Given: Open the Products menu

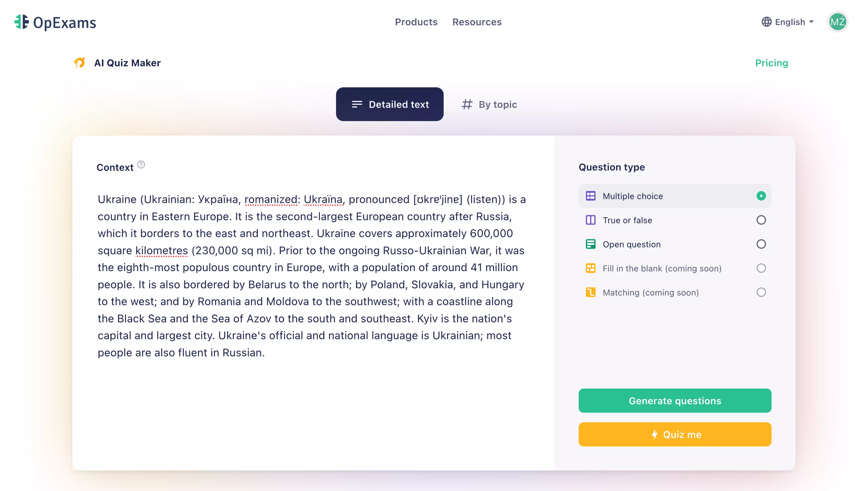Looking at the screenshot, I should (x=416, y=22).
